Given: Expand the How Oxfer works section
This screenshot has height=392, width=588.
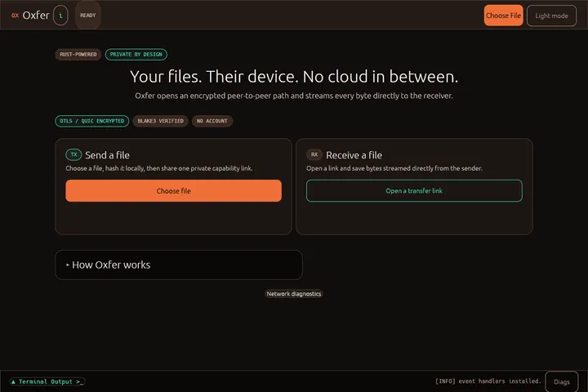Looking at the screenshot, I should (179, 265).
